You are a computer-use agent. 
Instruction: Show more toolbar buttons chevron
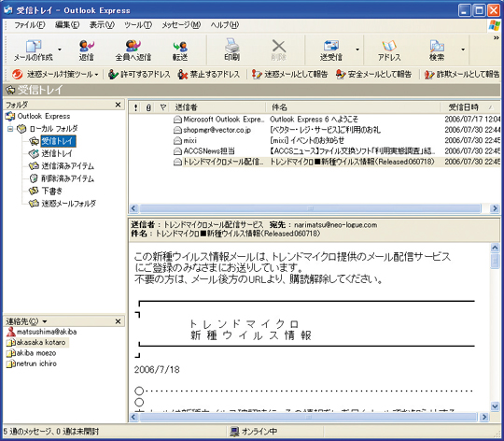click(x=497, y=38)
